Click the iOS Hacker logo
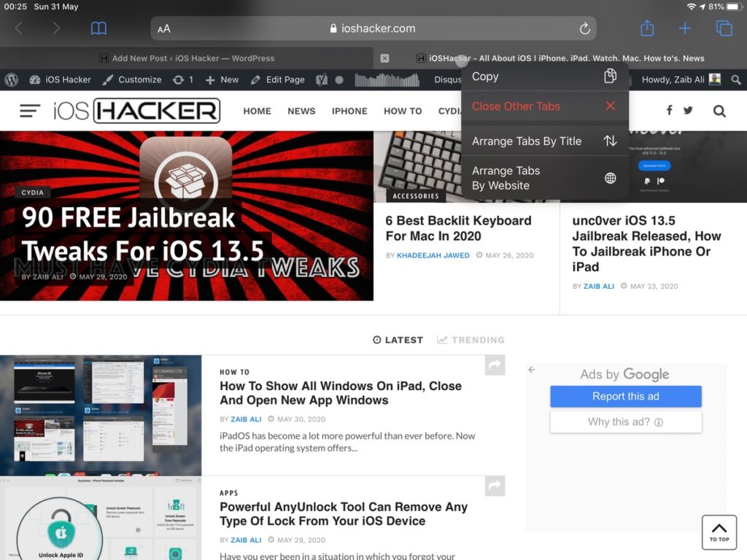747x560 pixels. (136, 111)
